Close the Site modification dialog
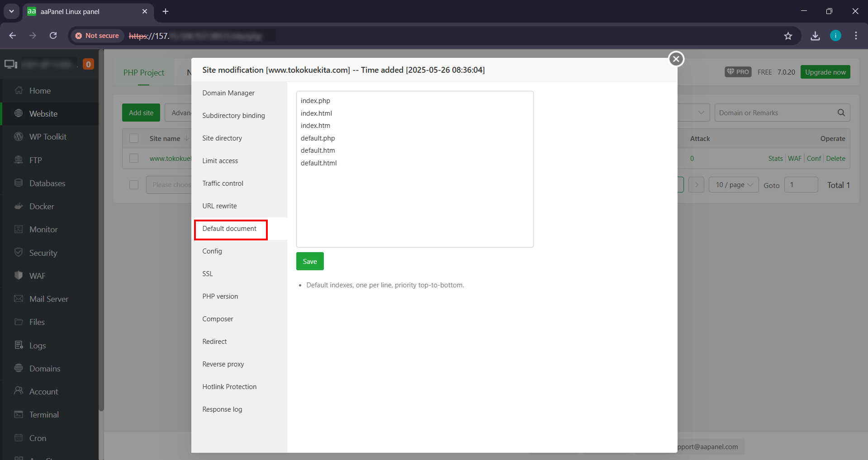This screenshot has width=868, height=460. click(676, 59)
